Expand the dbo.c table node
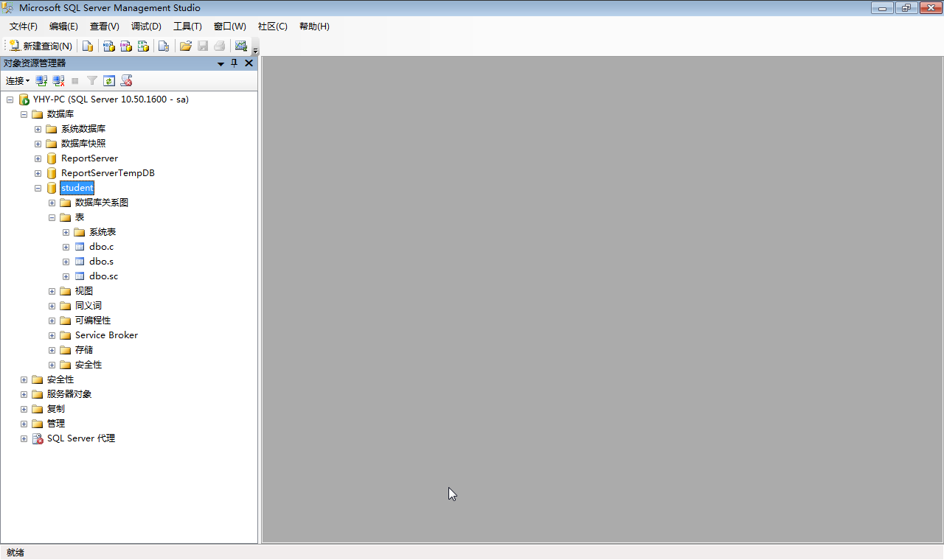 66,247
